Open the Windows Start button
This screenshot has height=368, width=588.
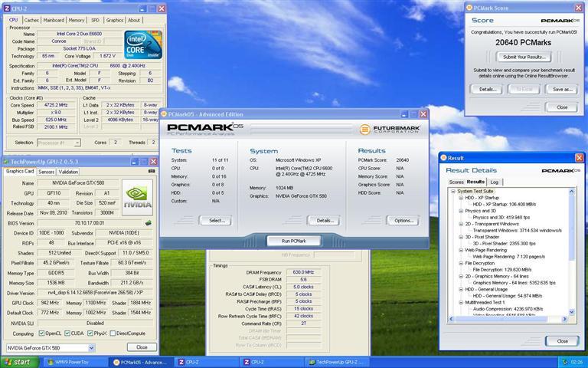point(19,362)
